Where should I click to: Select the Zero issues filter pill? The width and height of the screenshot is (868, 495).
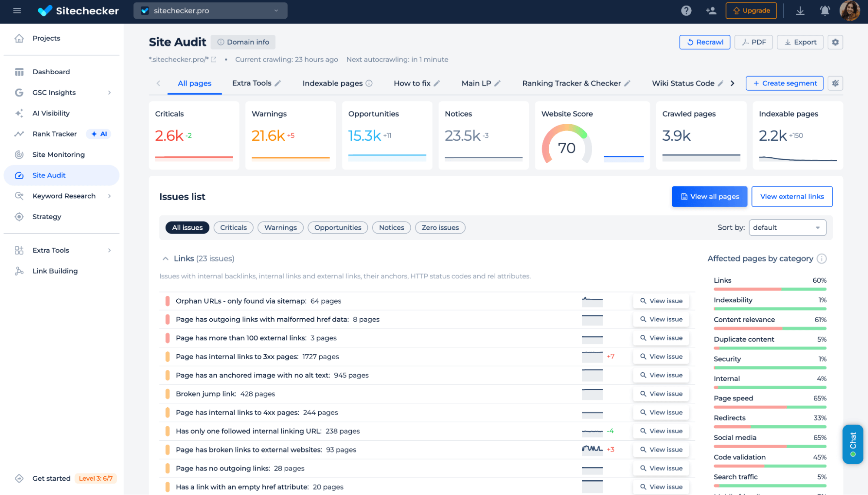click(x=440, y=228)
